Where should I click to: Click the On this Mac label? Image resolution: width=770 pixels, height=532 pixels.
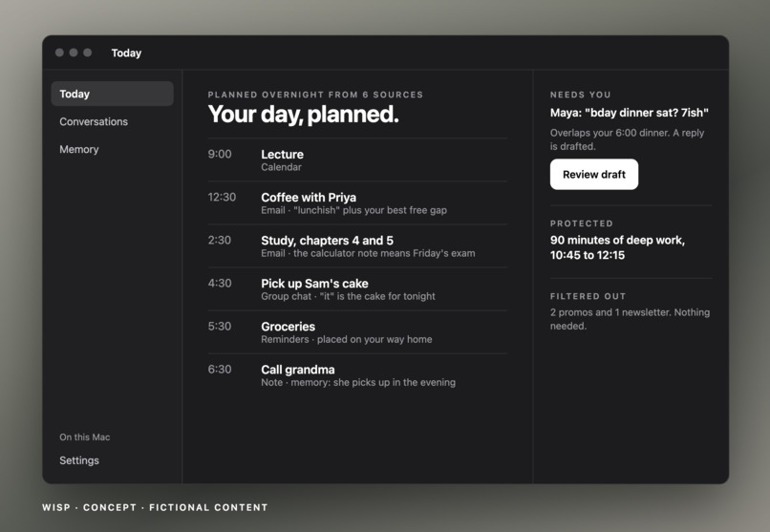tap(84, 437)
